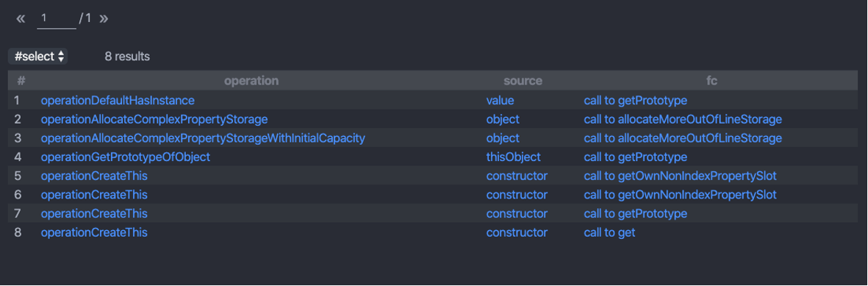Viewport: 868px width, 286px height.
Task: Click the page number input field
Action: pos(57,19)
